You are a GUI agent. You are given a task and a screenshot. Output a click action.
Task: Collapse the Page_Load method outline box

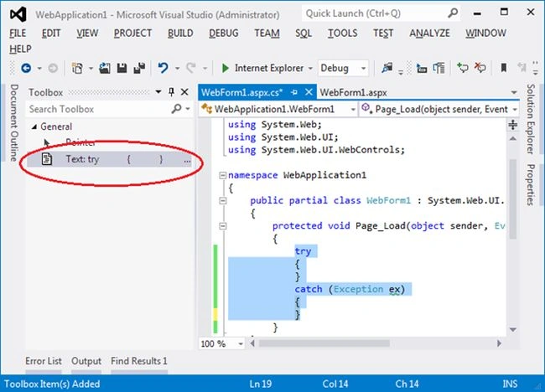223,226
